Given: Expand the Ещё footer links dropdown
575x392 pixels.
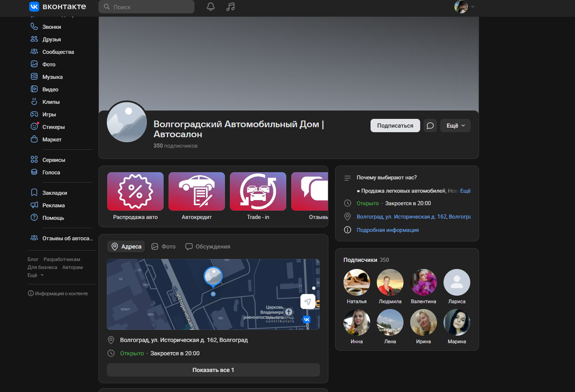Looking at the screenshot, I should pyautogui.click(x=35, y=275).
